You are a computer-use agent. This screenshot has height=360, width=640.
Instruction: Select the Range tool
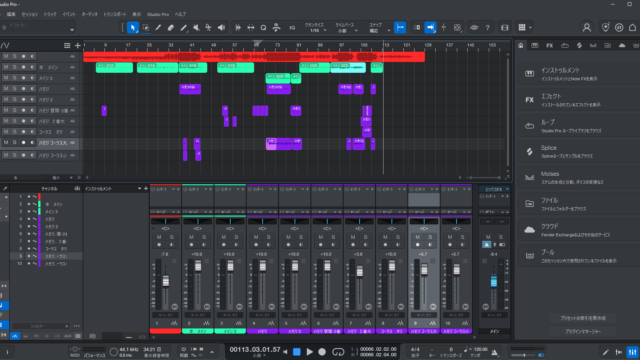point(146,28)
